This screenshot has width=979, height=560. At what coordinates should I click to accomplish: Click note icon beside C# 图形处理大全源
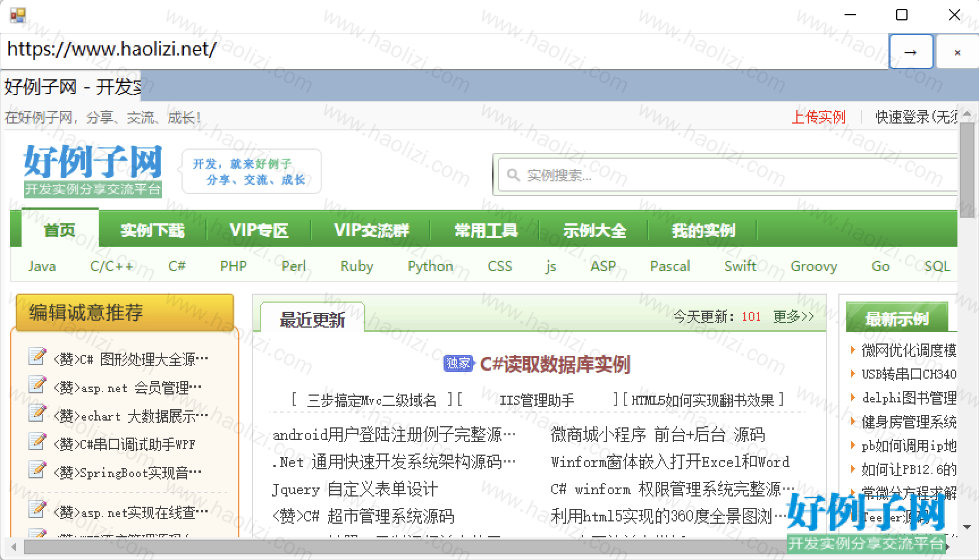(37, 356)
